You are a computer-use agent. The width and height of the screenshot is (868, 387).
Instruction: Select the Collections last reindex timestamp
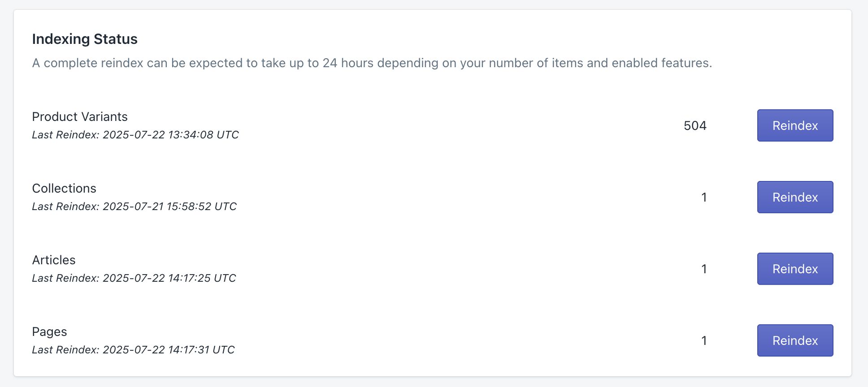pyautogui.click(x=134, y=206)
